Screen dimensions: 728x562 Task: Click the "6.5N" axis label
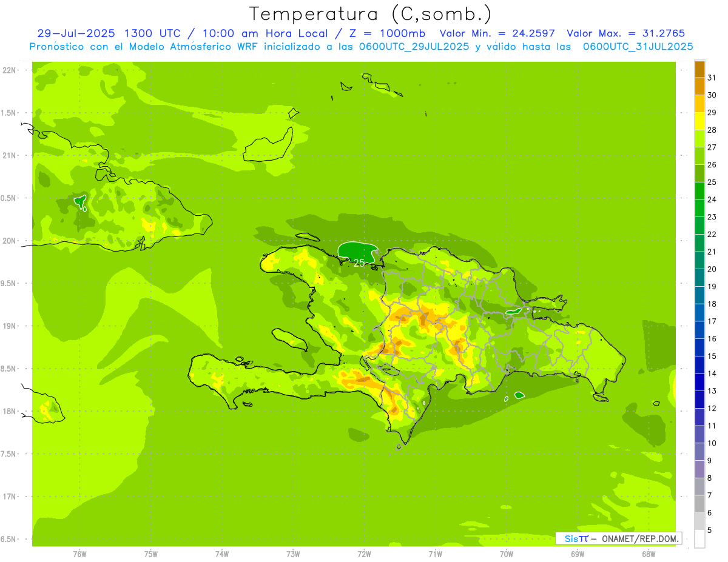8,539
